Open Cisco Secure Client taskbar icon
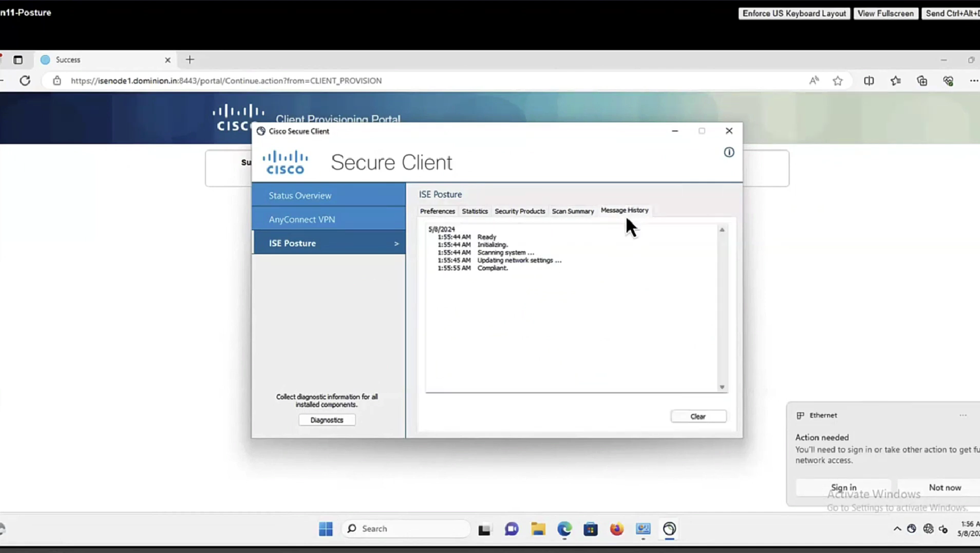980x553 pixels. (x=669, y=529)
